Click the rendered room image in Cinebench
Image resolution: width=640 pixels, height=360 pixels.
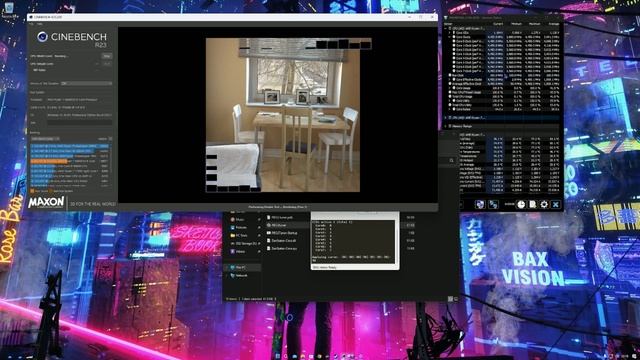tap(282, 115)
